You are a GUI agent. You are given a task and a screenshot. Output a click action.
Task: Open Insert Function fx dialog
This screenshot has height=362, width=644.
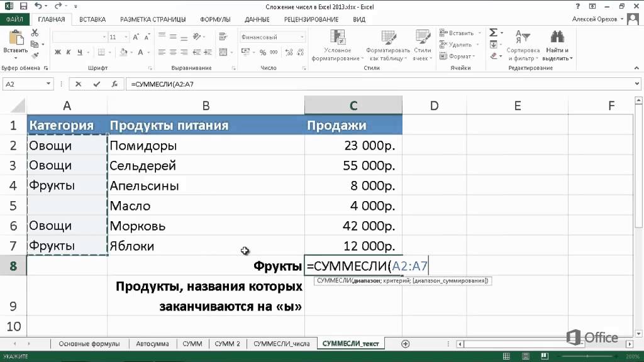coord(114,84)
